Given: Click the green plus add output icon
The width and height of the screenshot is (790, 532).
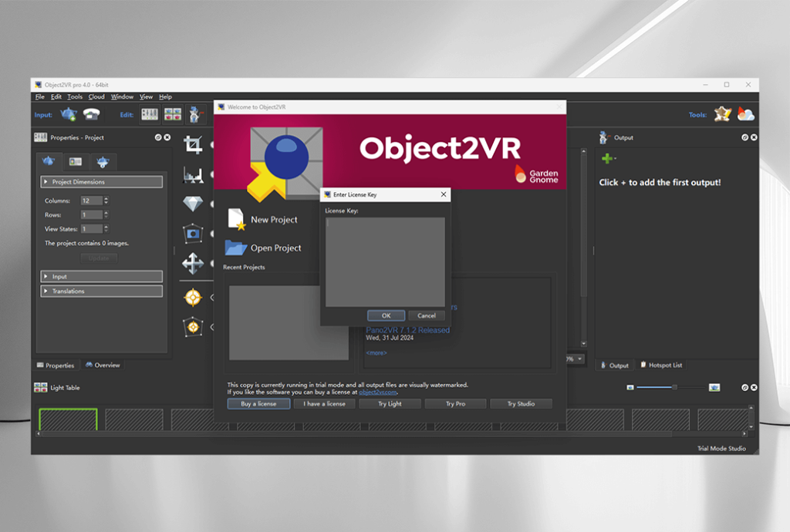Looking at the screenshot, I should point(608,159).
